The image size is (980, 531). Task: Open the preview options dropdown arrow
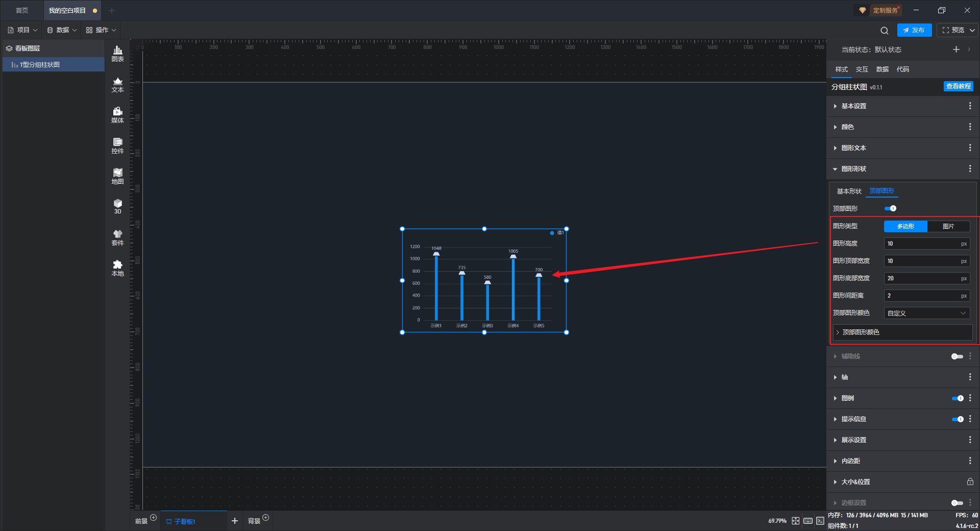tap(972, 30)
